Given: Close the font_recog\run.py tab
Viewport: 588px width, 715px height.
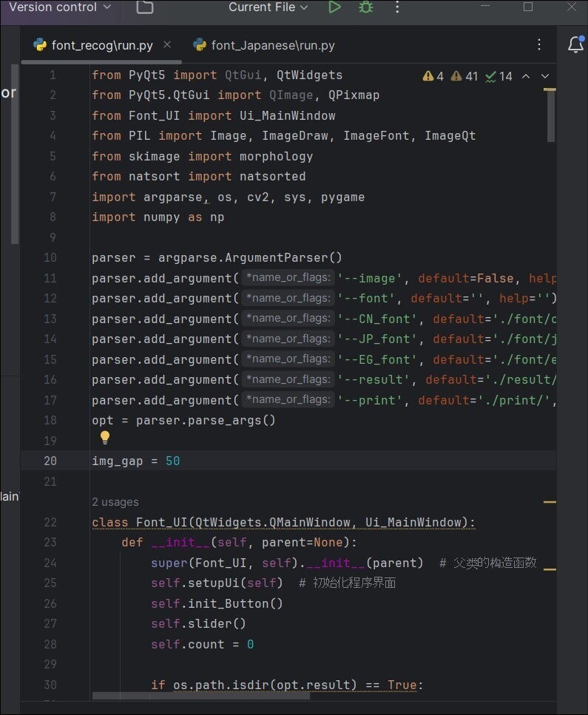Looking at the screenshot, I should 167,45.
